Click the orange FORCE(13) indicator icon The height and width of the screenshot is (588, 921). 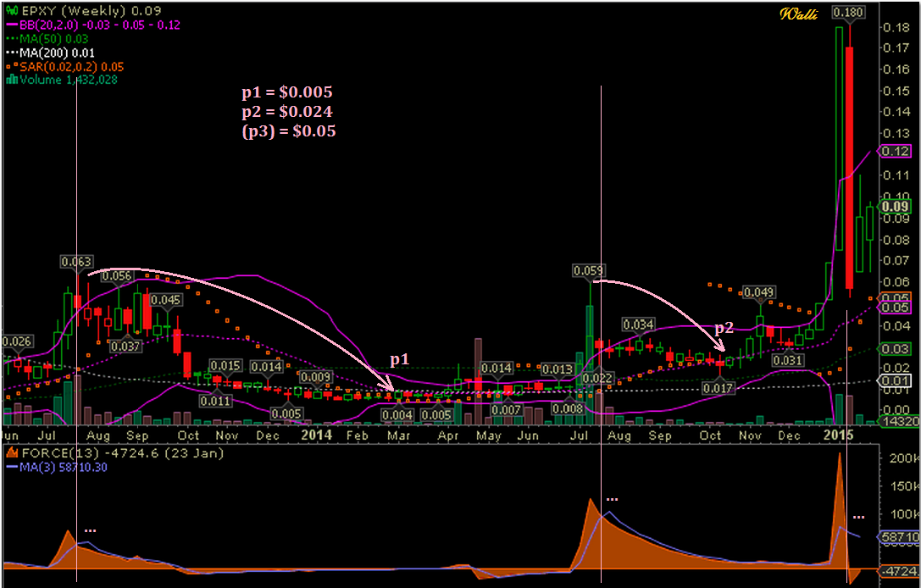click(x=10, y=453)
